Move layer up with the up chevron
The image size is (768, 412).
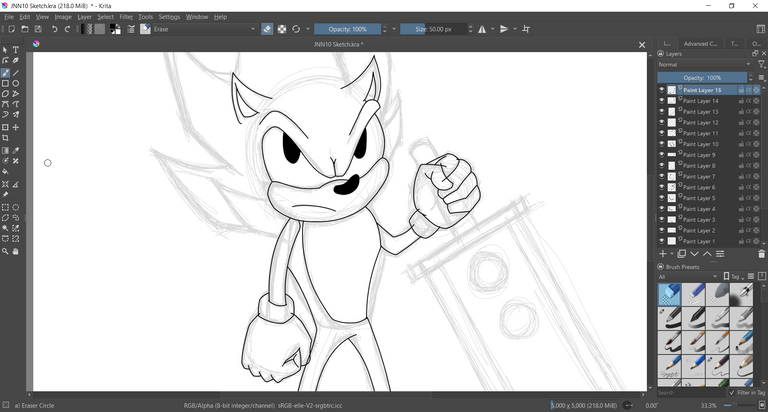tap(707, 254)
